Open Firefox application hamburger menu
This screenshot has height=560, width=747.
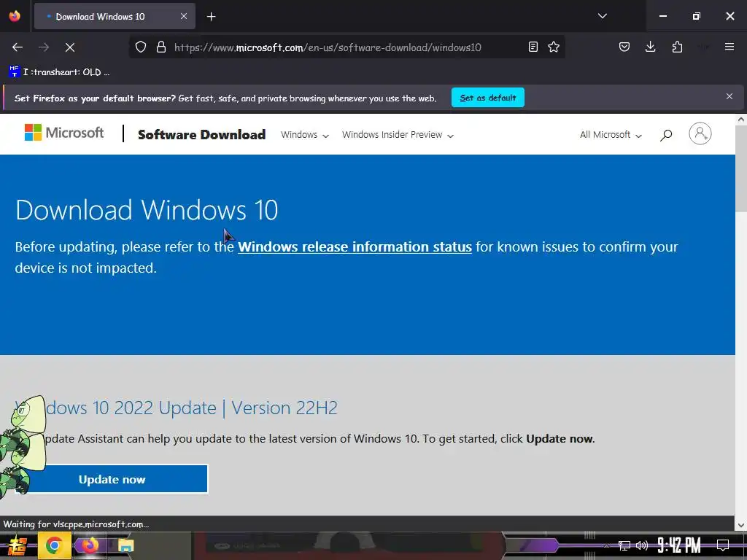click(729, 47)
